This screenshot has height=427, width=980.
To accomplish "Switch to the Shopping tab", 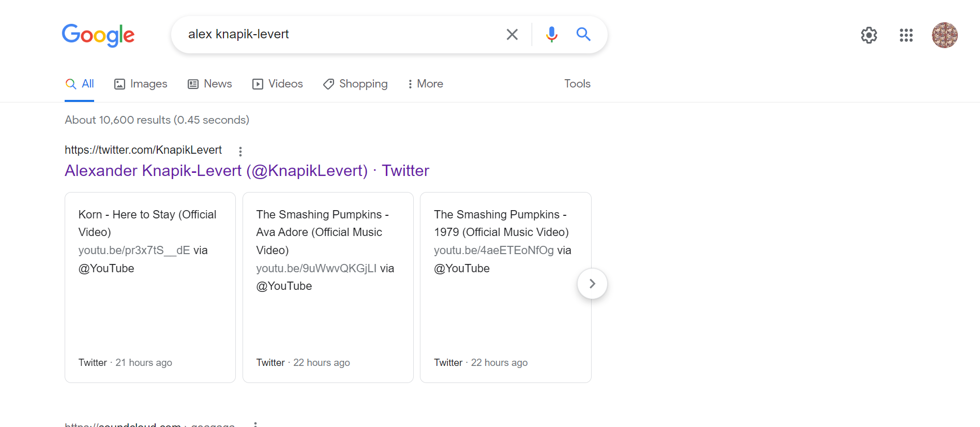I will pyautogui.click(x=355, y=84).
